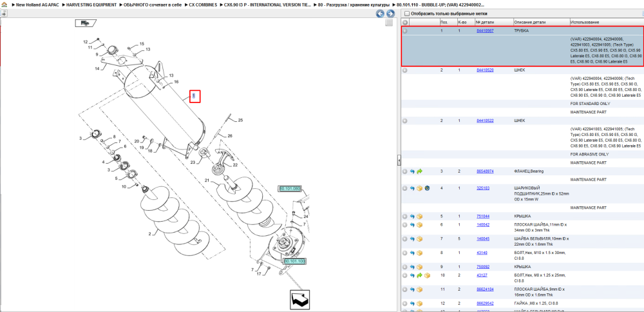The width and height of the screenshot is (644, 312).
Task: Click the package box icon in row 86624184
Action: coord(419,289)
